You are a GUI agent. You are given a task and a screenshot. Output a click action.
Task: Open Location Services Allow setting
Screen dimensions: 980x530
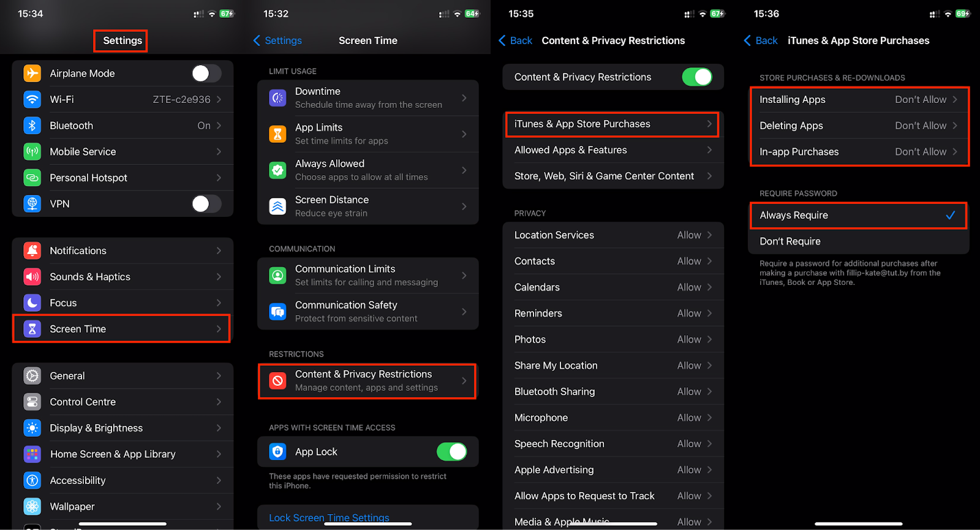click(613, 235)
